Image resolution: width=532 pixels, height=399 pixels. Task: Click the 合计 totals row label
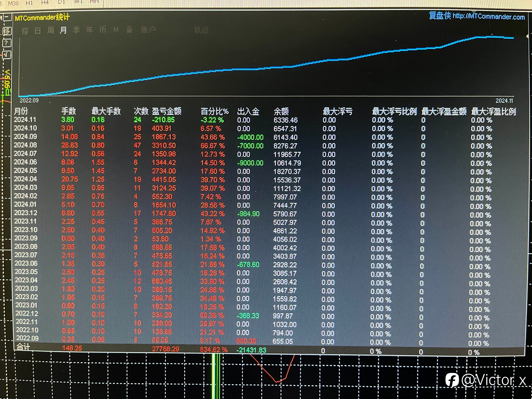(24, 347)
